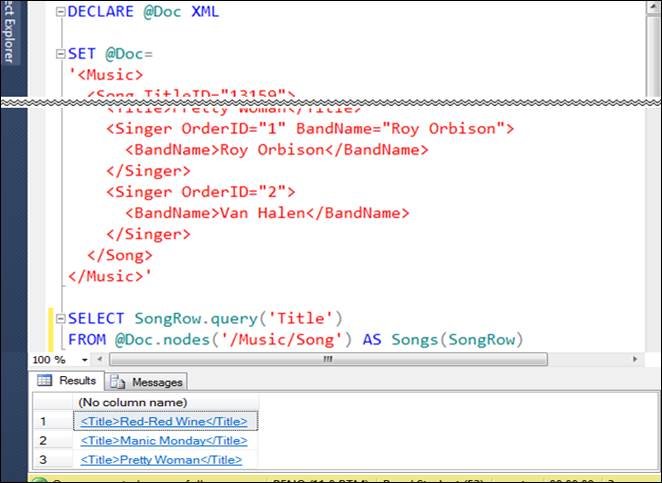The image size is (662, 483).
Task: Click the horizontal scrollbar left arrow
Action: click(100, 359)
